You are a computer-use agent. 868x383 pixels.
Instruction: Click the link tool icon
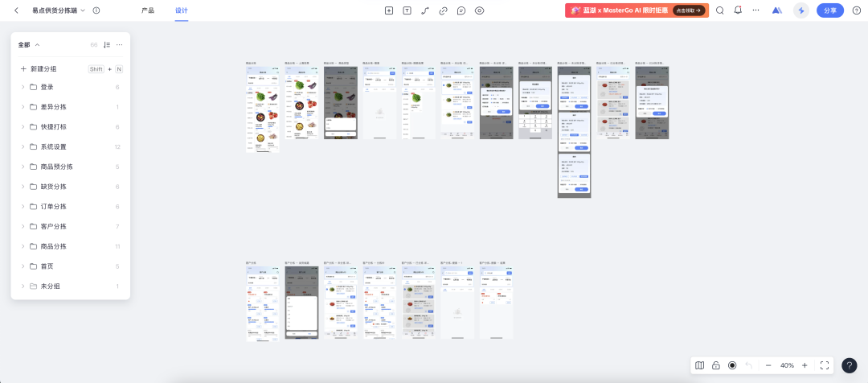click(x=443, y=10)
